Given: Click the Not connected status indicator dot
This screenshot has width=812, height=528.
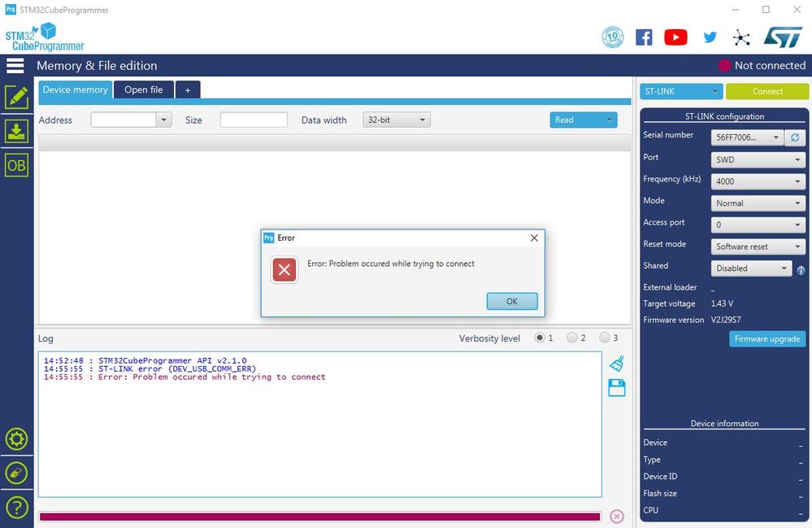Looking at the screenshot, I should (724, 65).
